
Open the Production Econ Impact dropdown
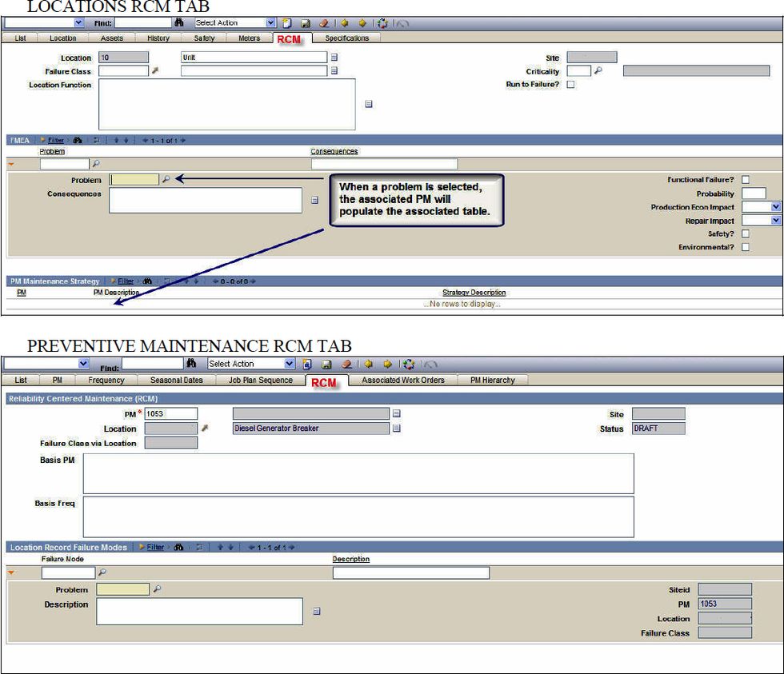click(x=771, y=206)
